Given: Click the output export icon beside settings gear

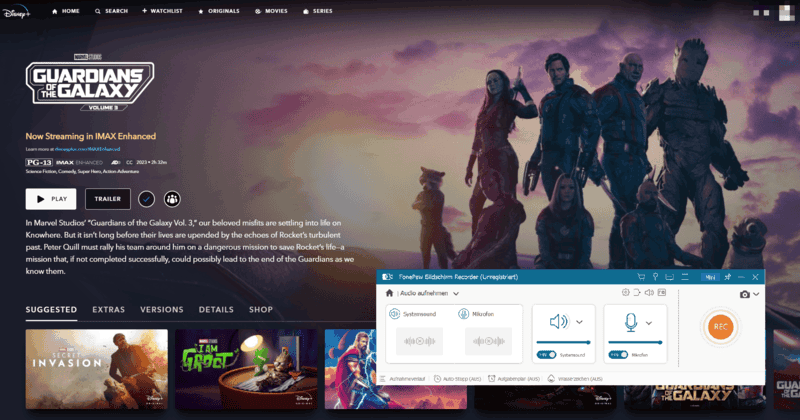Looking at the screenshot, I should click(x=637, y=292).
